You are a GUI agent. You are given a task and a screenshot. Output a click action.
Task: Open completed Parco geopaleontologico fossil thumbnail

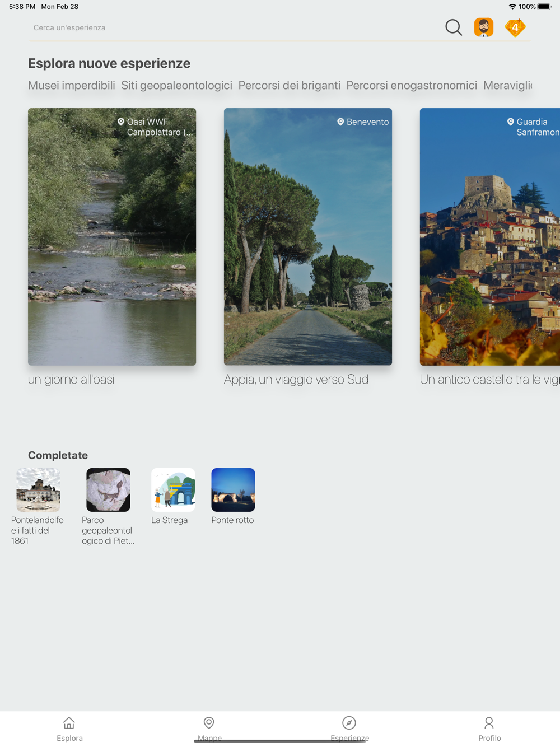pyautogui.click(x=108, y=490)
